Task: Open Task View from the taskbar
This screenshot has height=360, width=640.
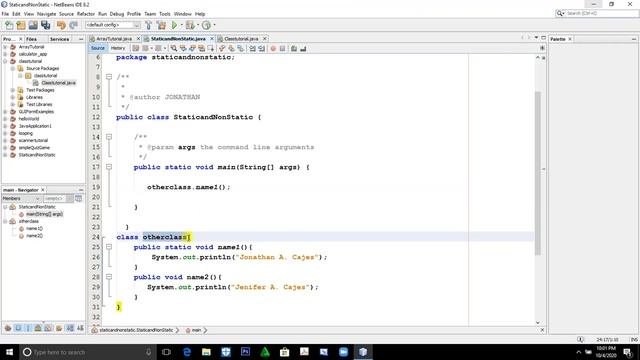Action: pyautogui.click(x=166, y=352)
